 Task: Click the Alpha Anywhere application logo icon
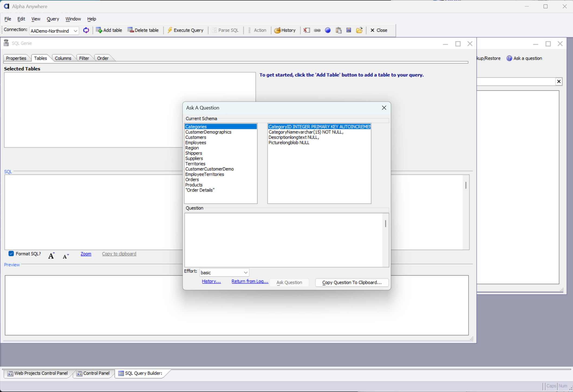(x=6, y=6)
